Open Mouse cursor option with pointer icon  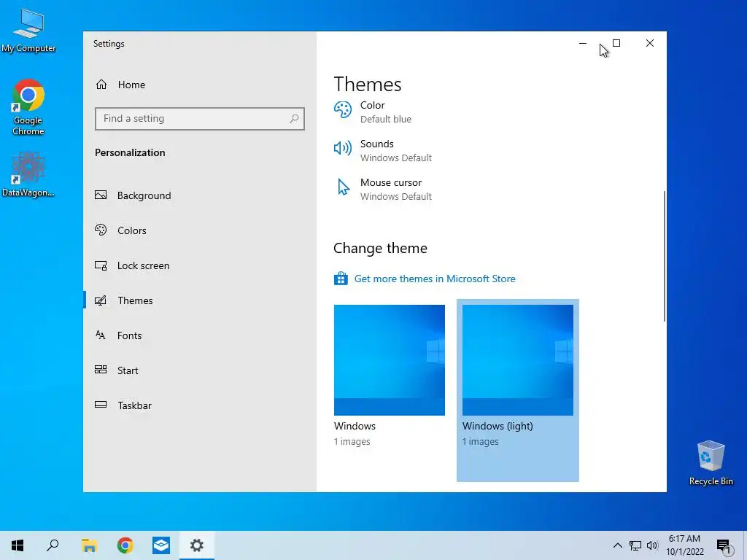(383, 189)
